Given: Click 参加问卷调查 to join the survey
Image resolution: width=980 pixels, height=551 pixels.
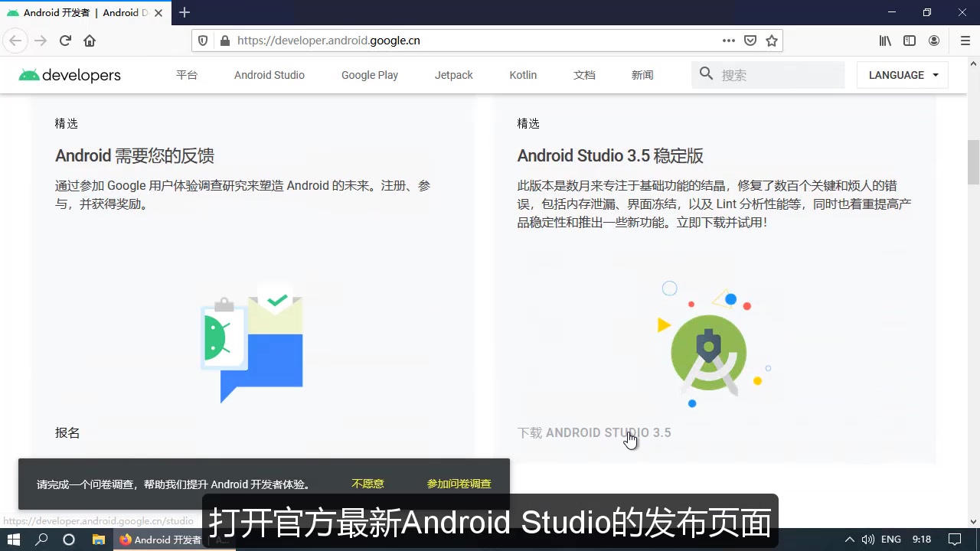Looking at the screenshot, I should [x=459, y=484].
